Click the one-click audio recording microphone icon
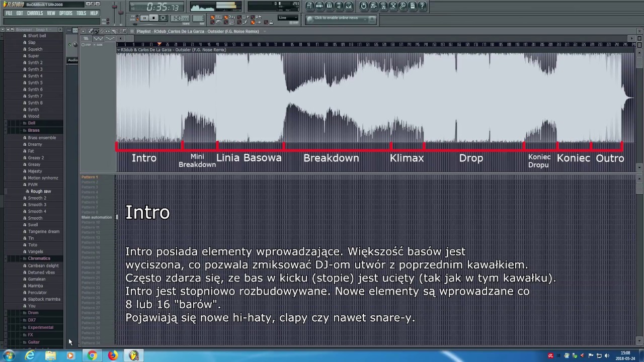 [x=403, y=6]
